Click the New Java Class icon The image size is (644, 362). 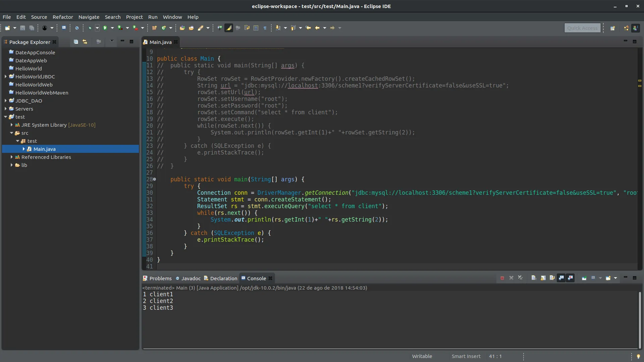(x=164, y=28)
